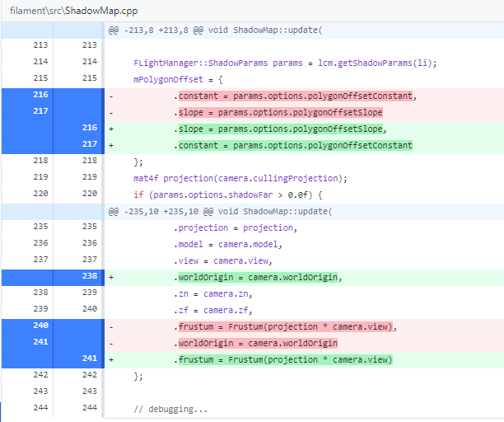Click new line number 216 on the added slope line
504x422 pixels.
90,128
